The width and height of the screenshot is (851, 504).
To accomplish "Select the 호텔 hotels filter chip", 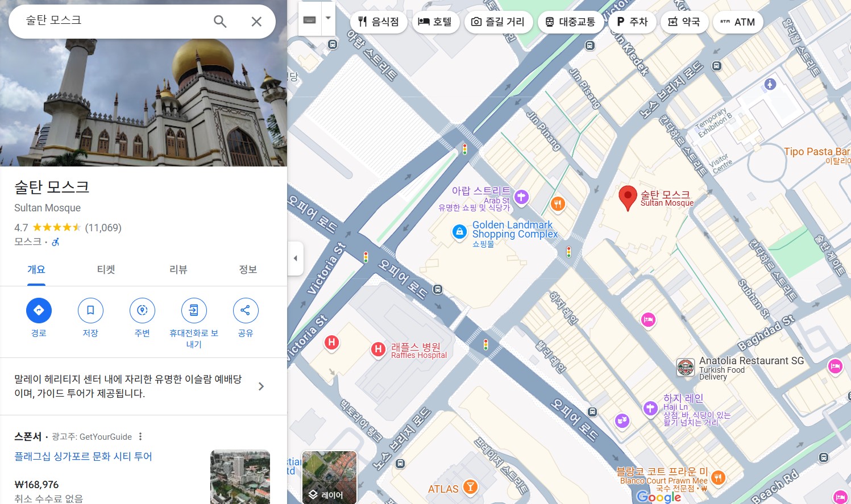I will pyautogui.click(x=435, y=22).
